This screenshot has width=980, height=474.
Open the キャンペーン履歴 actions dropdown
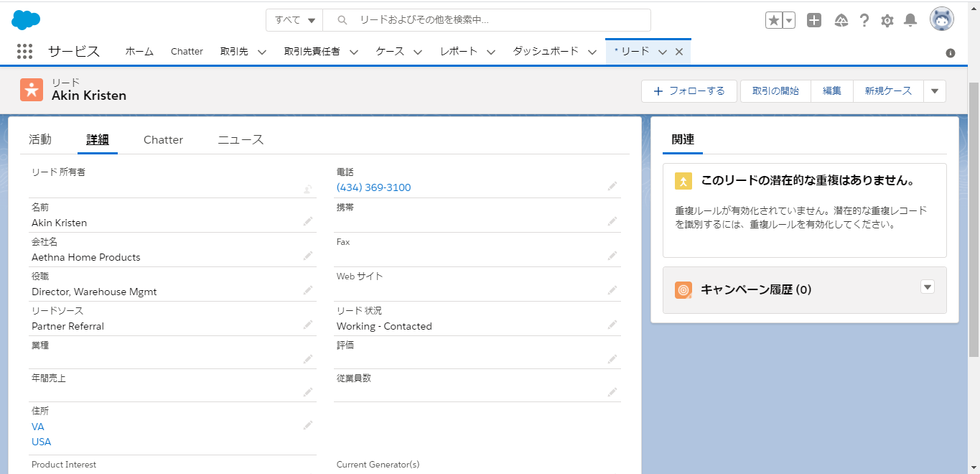928,287
